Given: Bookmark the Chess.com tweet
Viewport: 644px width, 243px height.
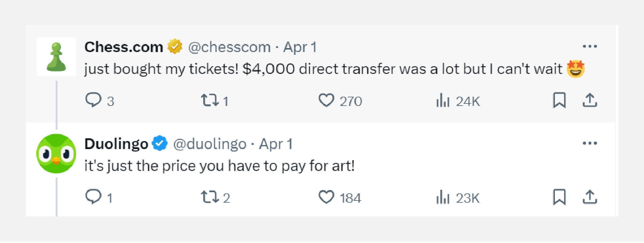Looking at the screenshot, I should click(559, 100).
